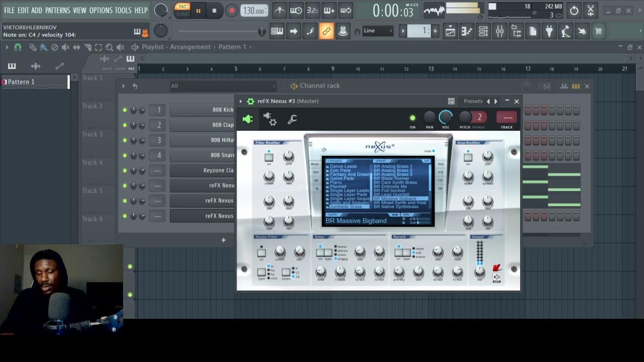Click the TRACK mixer routing selector
Image resolution: width=644 pixels, height=362 pixels.
point(507,118)
